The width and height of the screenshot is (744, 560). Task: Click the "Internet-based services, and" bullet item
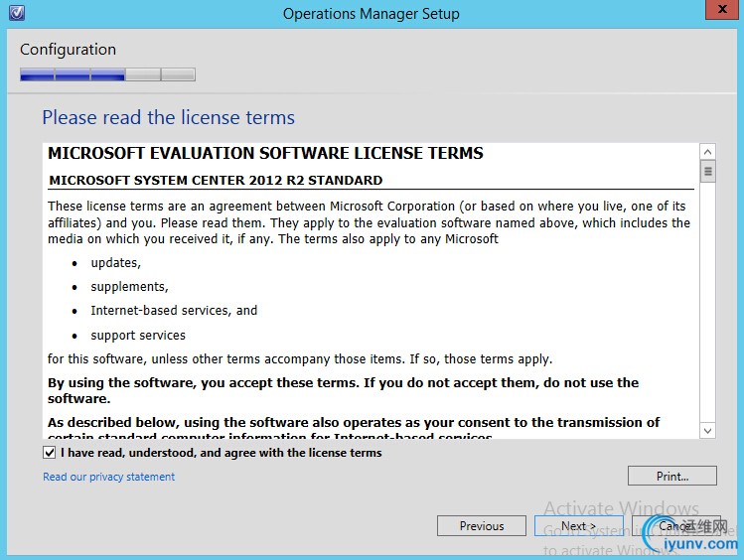point(174,311)
